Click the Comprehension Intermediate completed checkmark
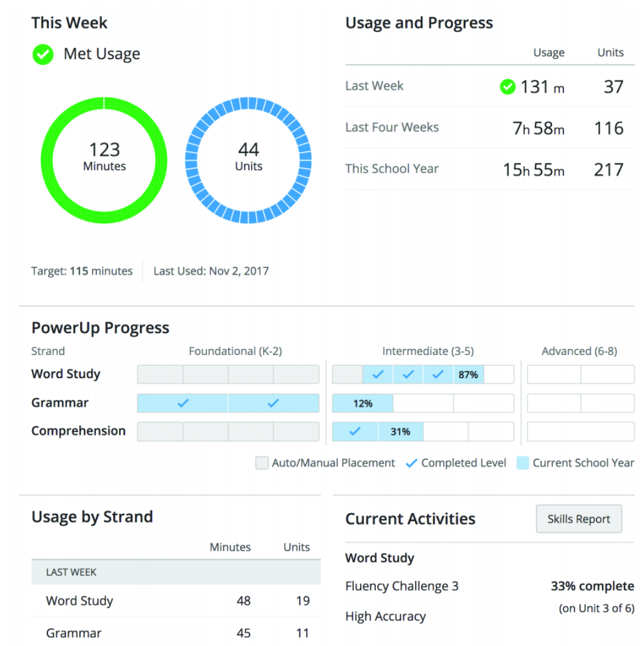This screenshot has width=644, height=646. tap(355, 431)
